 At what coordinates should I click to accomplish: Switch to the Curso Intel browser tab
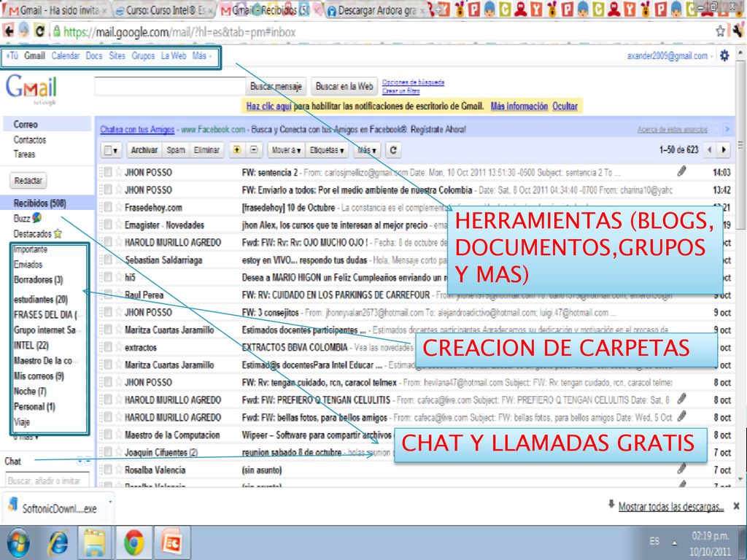(x=163, y=10)
